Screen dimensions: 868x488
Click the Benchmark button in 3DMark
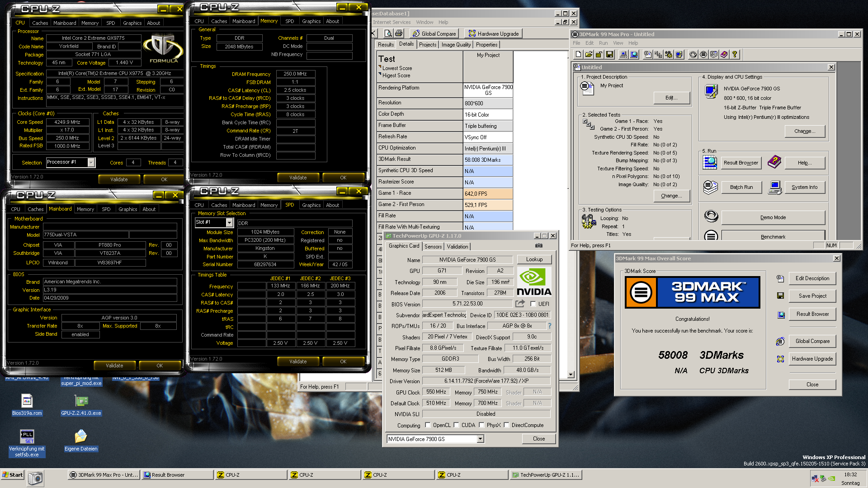tap(773, 237)
